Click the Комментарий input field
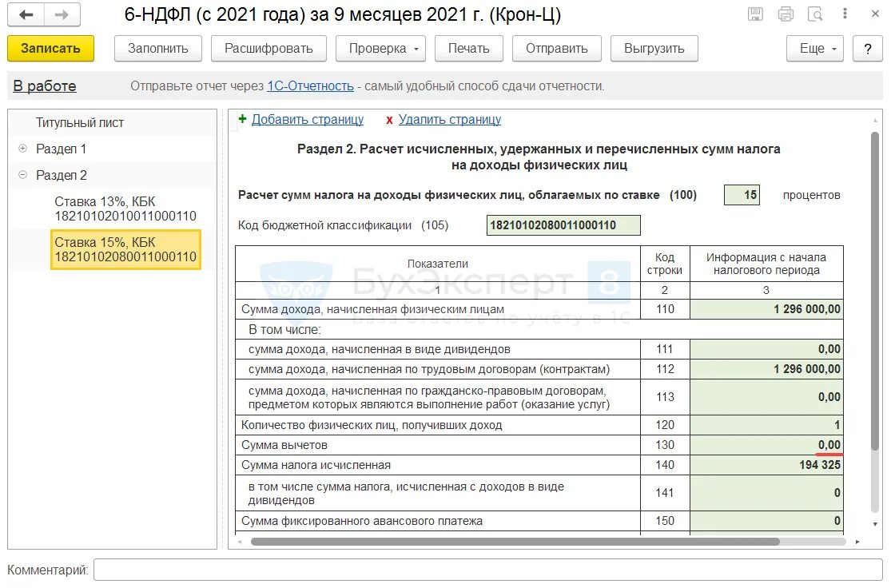The width and height of the screenshot is (891, 588). tap(487, 570)
